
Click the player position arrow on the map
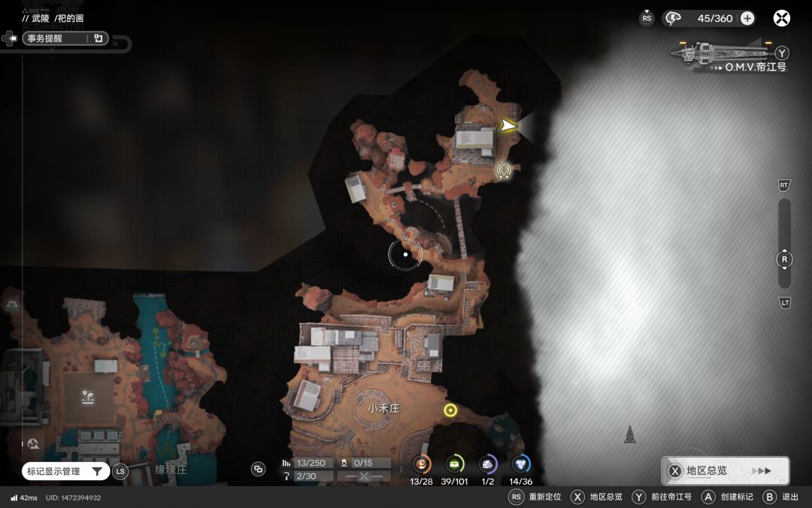tap(508, 125)
